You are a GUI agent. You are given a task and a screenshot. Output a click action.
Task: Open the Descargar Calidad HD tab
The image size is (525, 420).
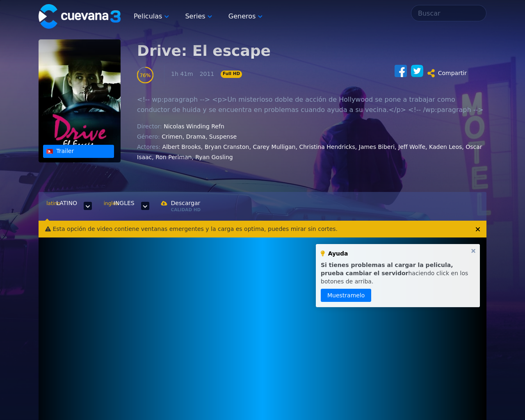coord(181,206)
